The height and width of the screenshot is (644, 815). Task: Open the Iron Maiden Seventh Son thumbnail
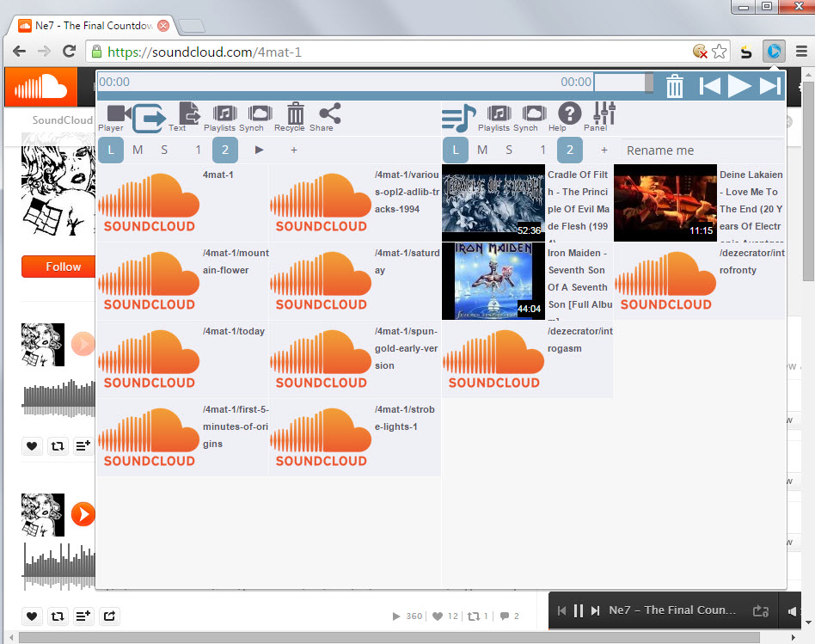click(493, 281)
